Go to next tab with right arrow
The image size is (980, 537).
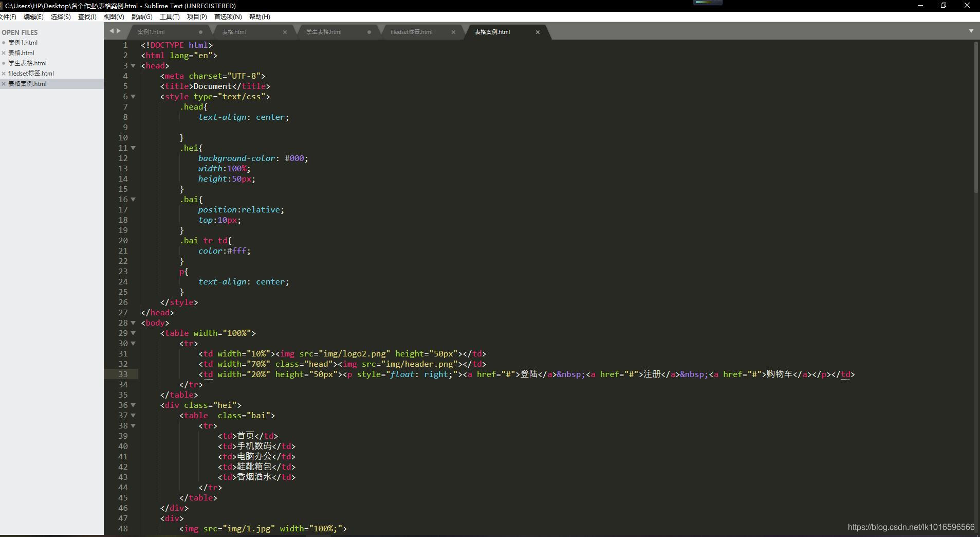click(119, 31)
